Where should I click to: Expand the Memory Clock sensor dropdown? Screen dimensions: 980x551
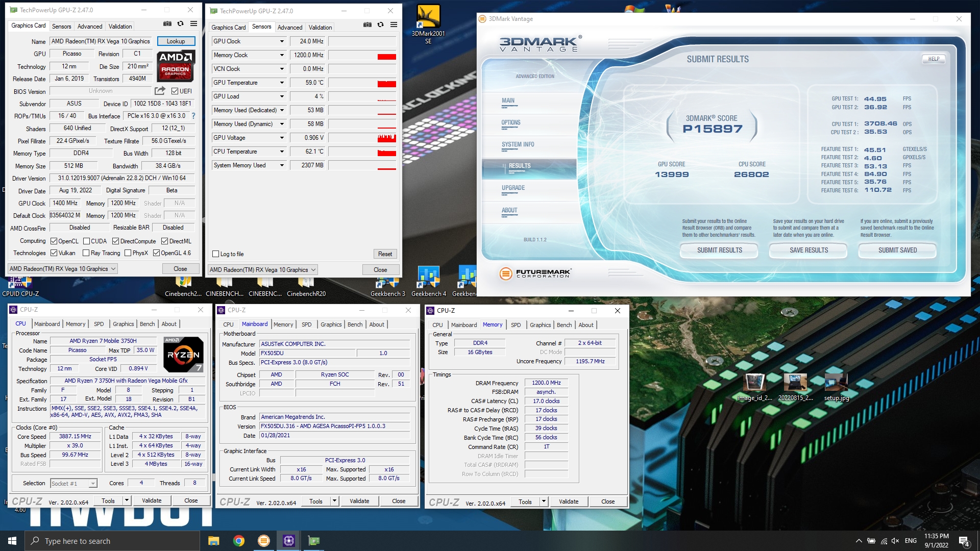click(x=281, y=55)
